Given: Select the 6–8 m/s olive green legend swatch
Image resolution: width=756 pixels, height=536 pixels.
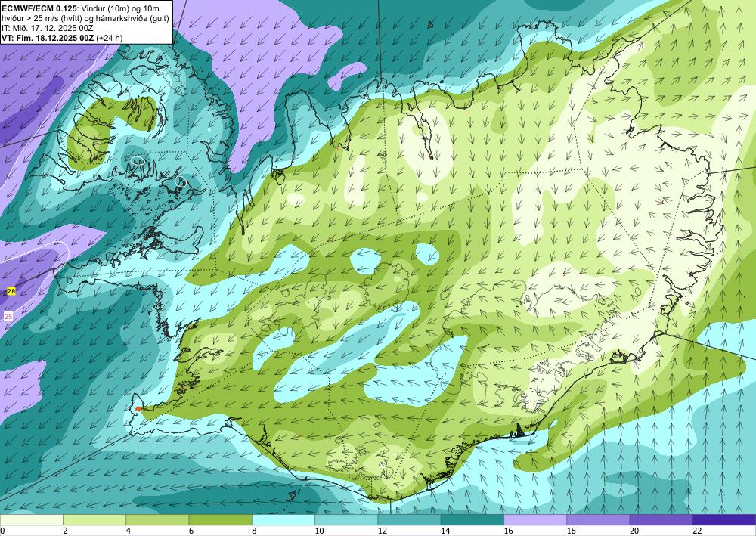Looking at the screenshot, I should click(x=220, y=519).
